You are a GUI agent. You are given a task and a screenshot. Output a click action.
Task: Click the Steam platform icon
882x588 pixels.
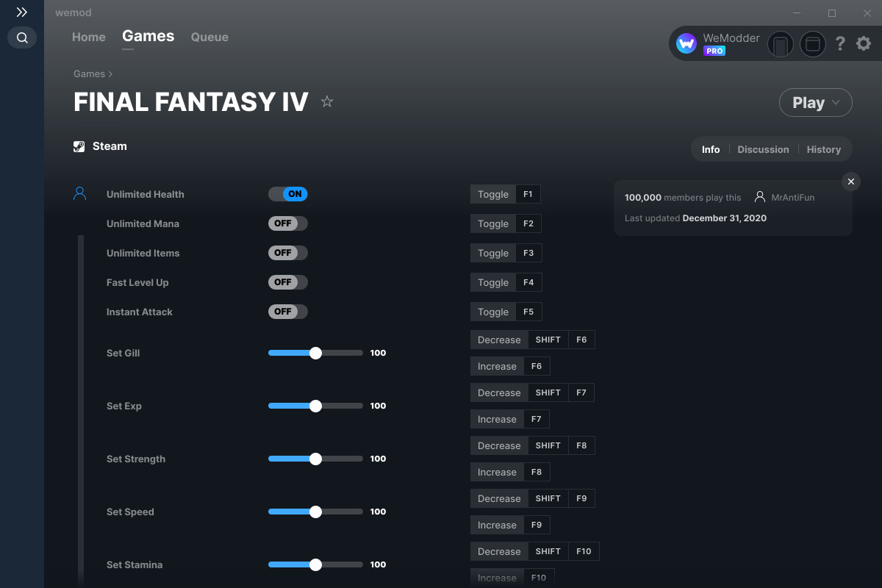(79, 146)
